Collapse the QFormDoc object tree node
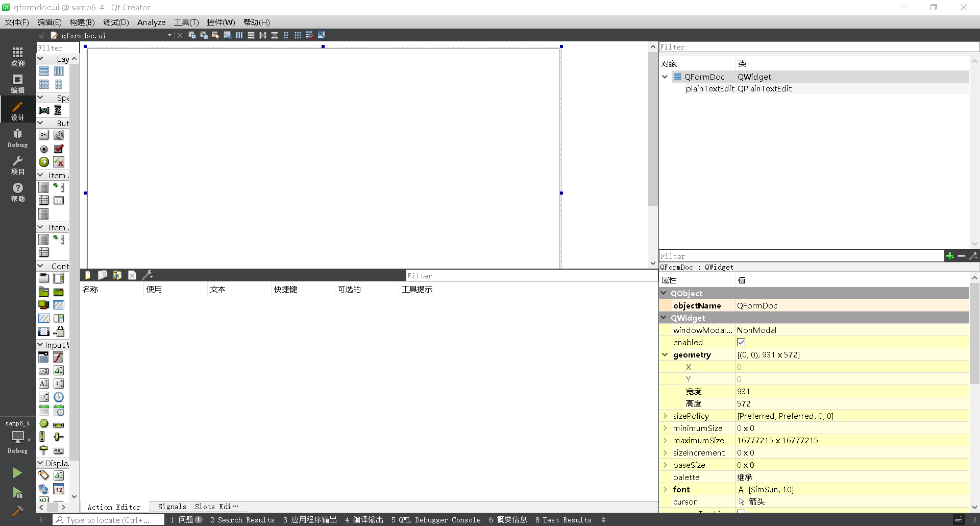 (665, 77)
